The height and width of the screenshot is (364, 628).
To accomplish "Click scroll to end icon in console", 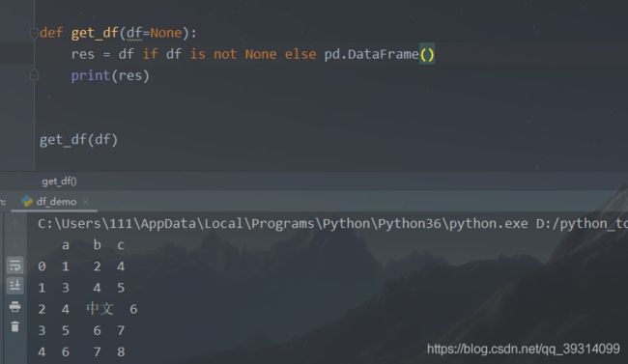I will 15,286.
